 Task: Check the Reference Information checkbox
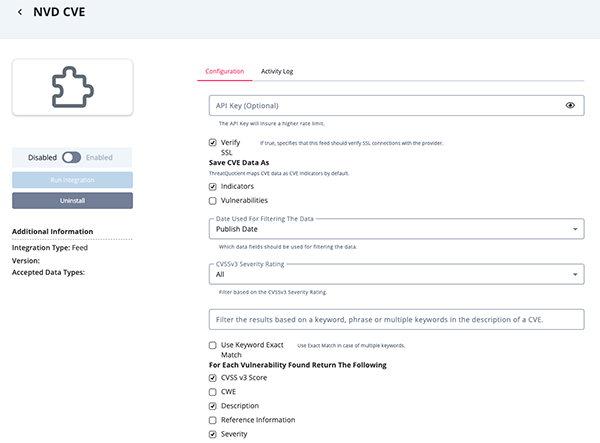[x=212, y=420]
